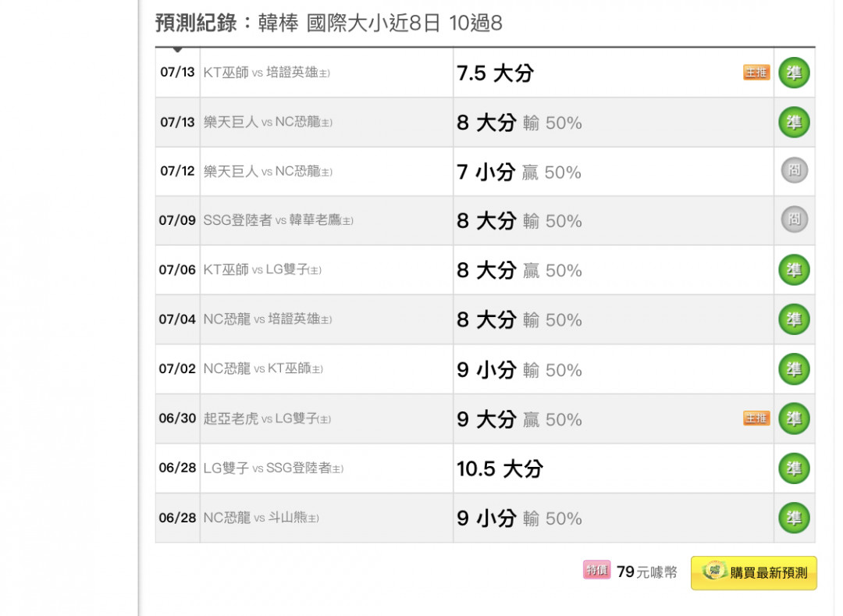This screenshot has height=616, width=843.
Task: Click green 準 badge for 07/02 row
Action: 794,369
